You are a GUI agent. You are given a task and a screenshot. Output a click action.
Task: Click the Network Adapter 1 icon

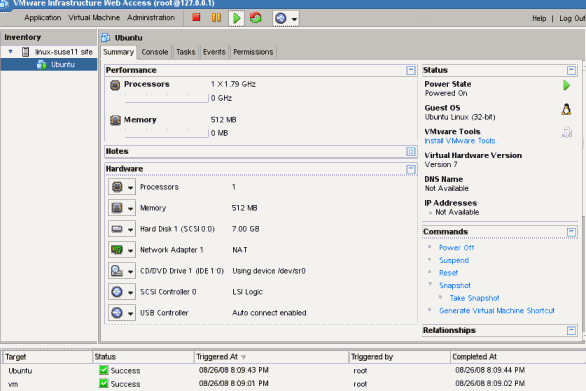click(117, 249)
